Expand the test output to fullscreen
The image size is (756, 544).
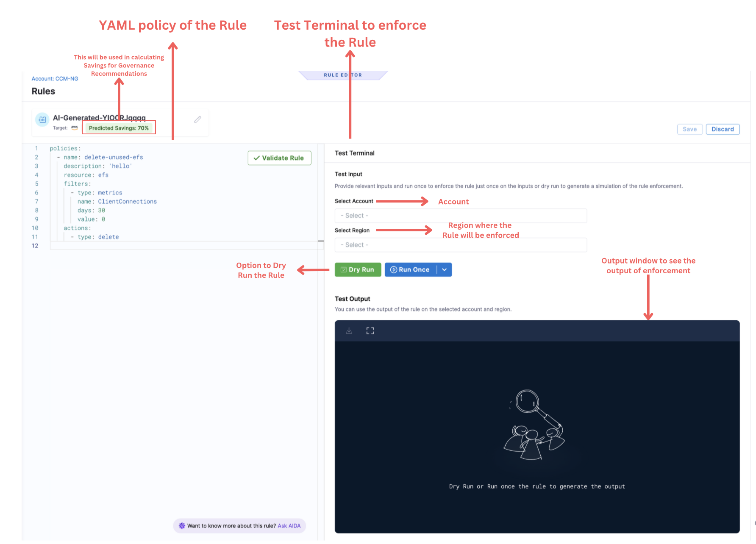coord(370,331)
